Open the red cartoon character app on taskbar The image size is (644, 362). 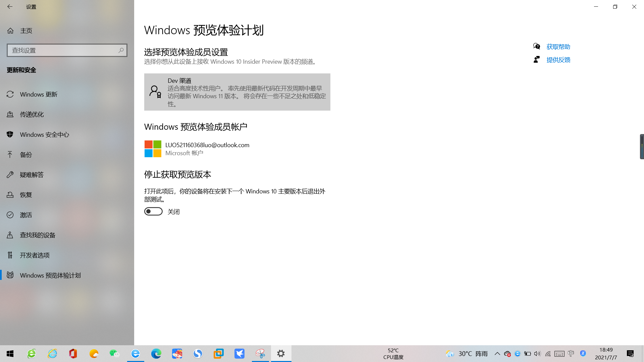pyautogui.click(x=177, y=354)
